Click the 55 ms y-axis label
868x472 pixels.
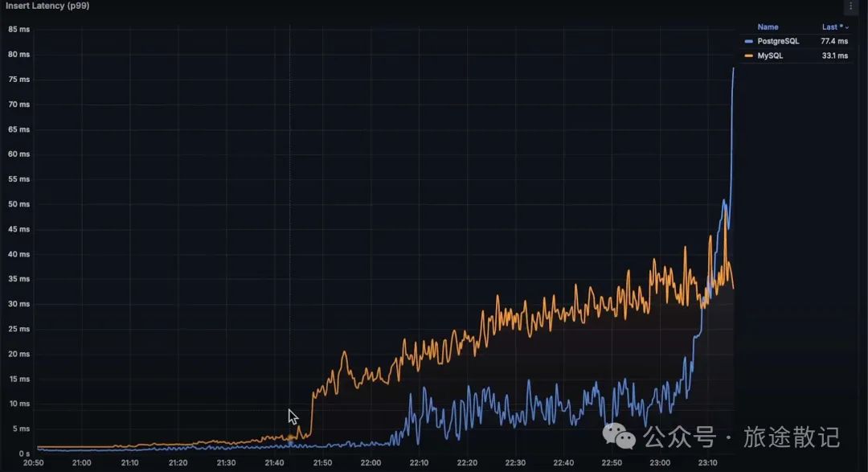point(18,179)
